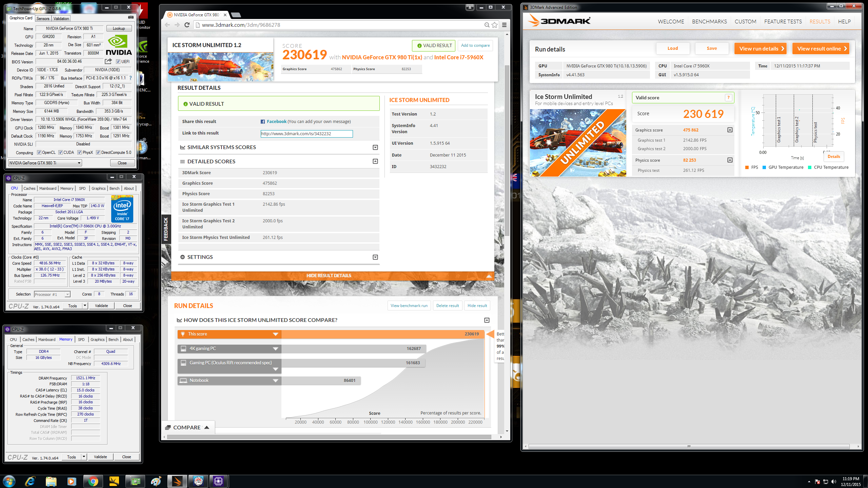Open the CUSTOM section in 3DMark

pos(745,21)
